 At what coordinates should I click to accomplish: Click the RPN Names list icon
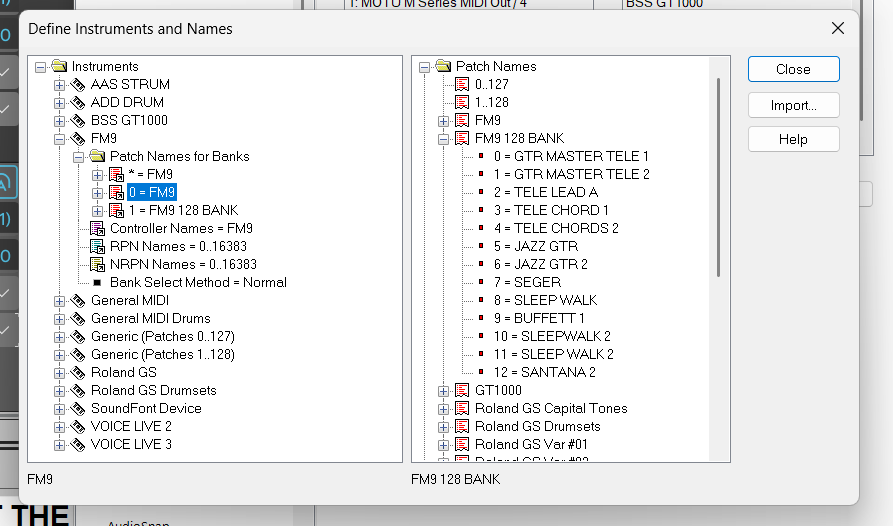point(97,247)
